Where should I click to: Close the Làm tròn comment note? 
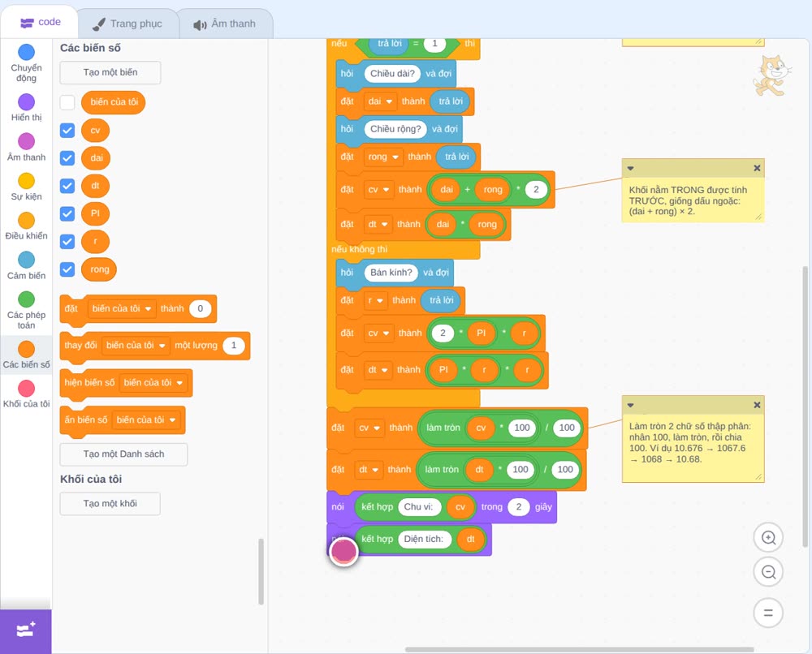(x=757, y=405)
